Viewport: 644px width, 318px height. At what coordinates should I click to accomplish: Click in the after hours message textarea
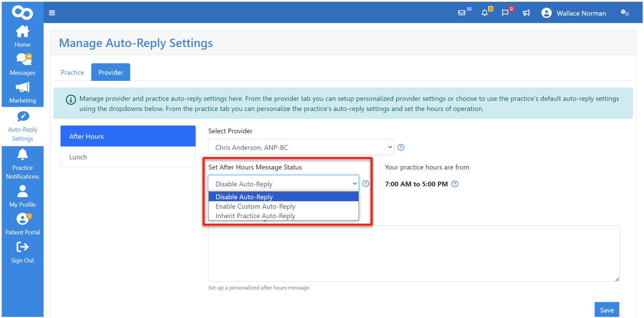point(414,253)
